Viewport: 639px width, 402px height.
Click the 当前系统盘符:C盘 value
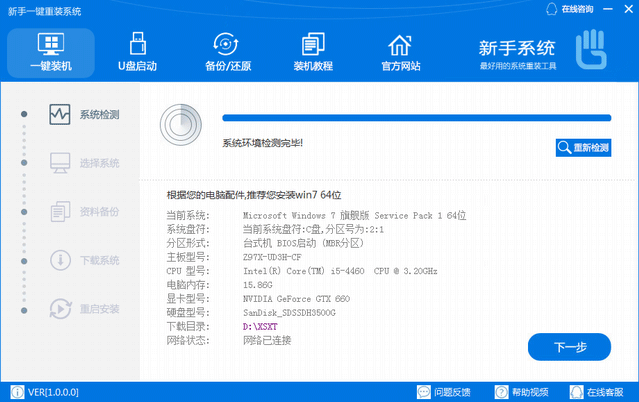pos(313,229)
